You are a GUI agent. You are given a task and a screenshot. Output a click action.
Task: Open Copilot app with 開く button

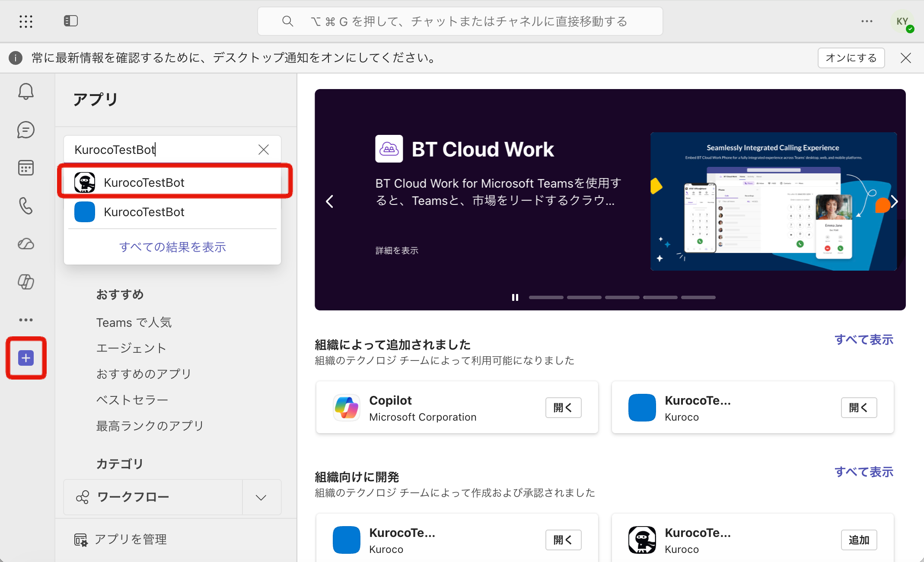pyautogui.click(x=563, y=408)
